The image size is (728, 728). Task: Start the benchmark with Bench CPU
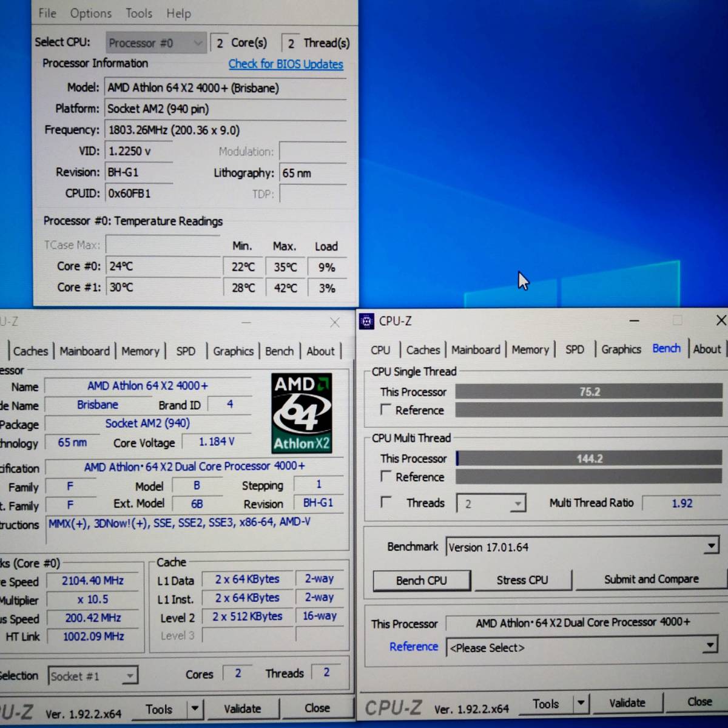pos(422,581)
